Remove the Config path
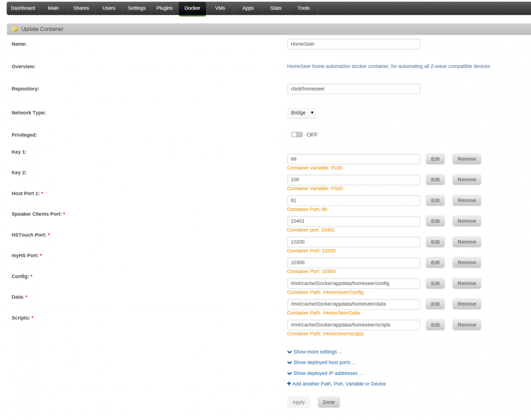Screen dimensions: 531x420 (x=467, y=284)
